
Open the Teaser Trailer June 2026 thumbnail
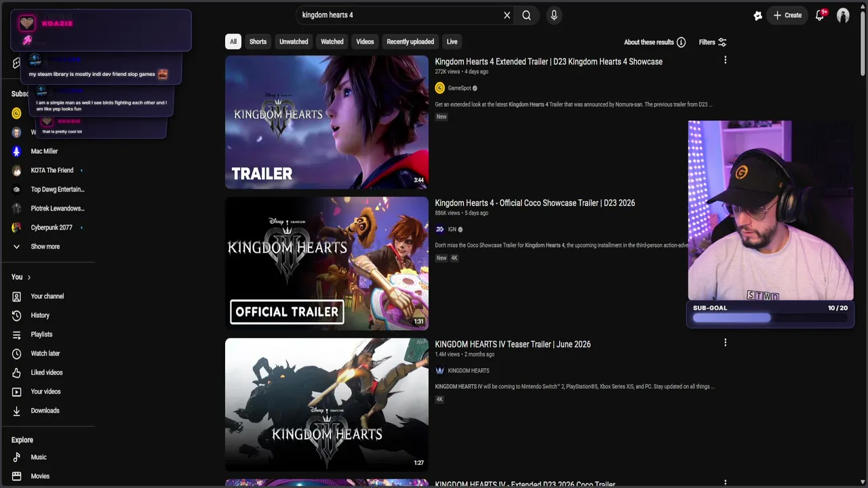click(x=327, y=405)
